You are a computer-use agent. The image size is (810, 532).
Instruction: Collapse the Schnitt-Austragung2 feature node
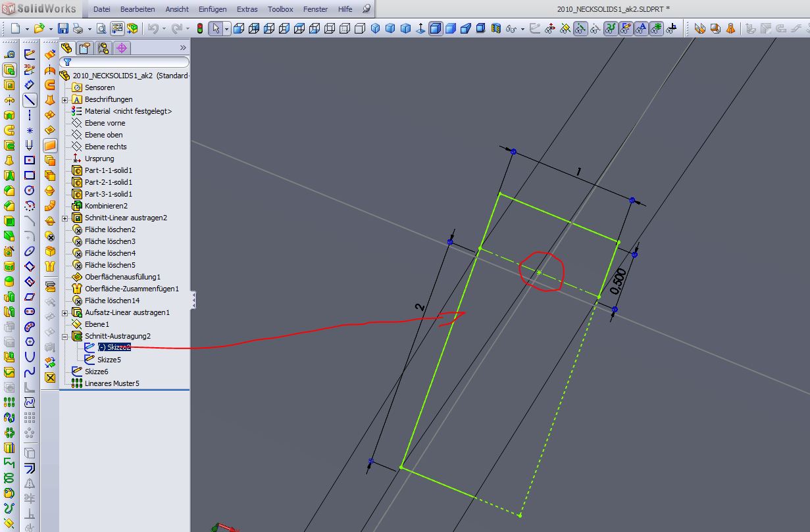point(65,336)
